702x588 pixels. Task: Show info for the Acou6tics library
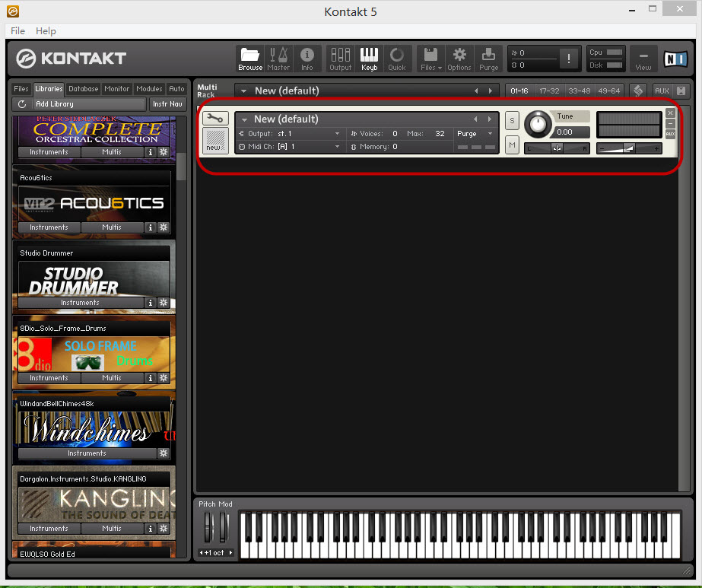point(151,227)
